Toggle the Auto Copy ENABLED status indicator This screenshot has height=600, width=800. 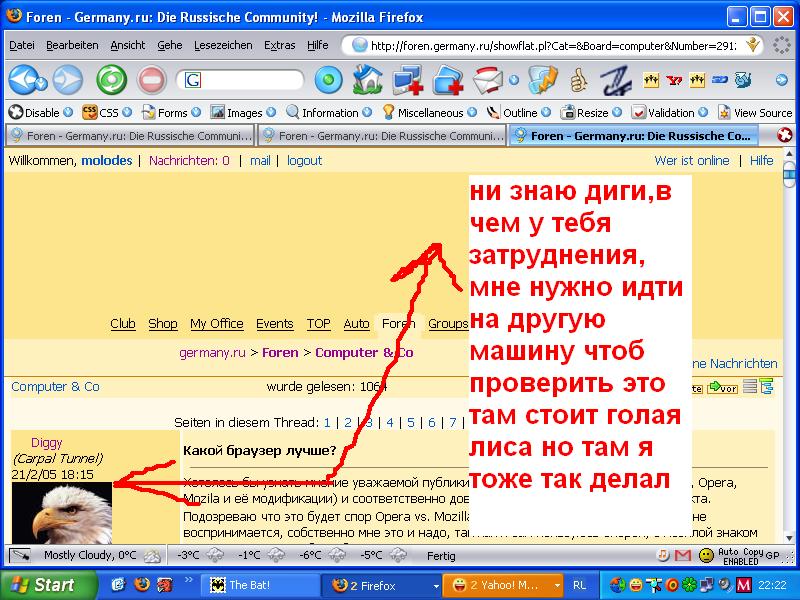point(740,556)
